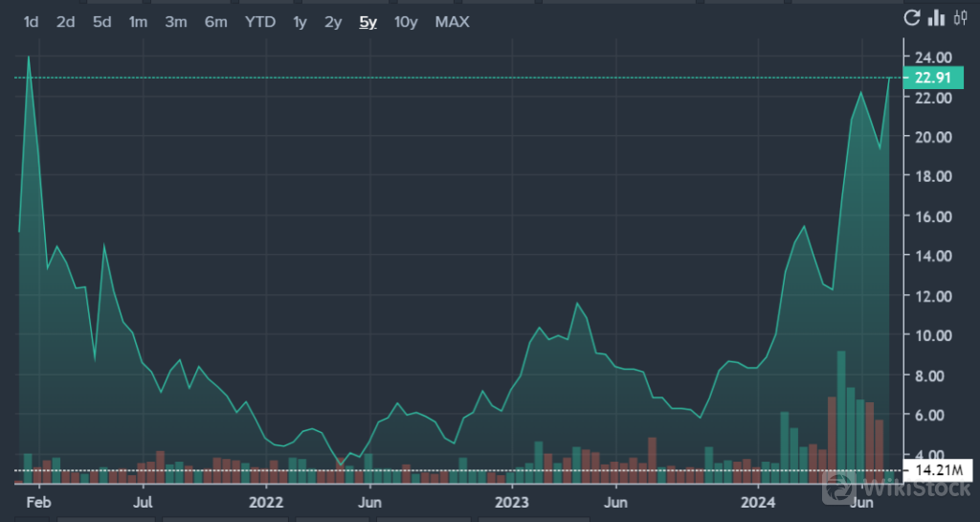Choose the 5d range option
The image size is (980, 522).
point(101,21)
